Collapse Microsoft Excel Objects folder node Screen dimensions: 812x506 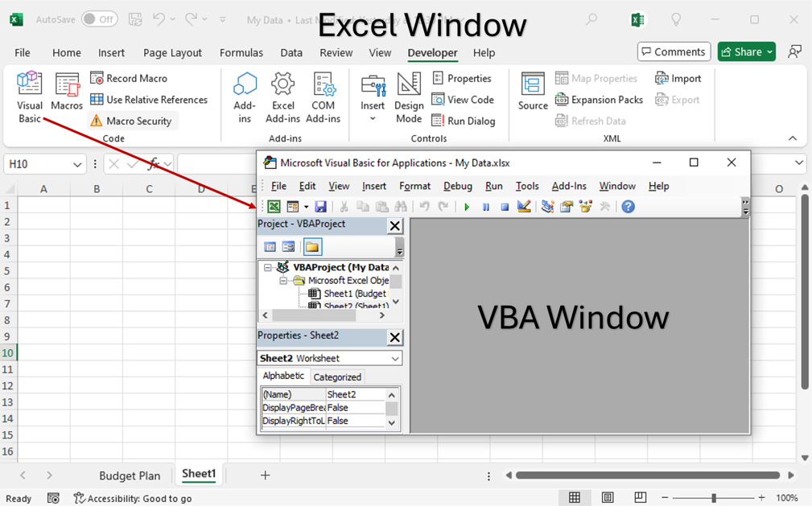pos(283,281)
